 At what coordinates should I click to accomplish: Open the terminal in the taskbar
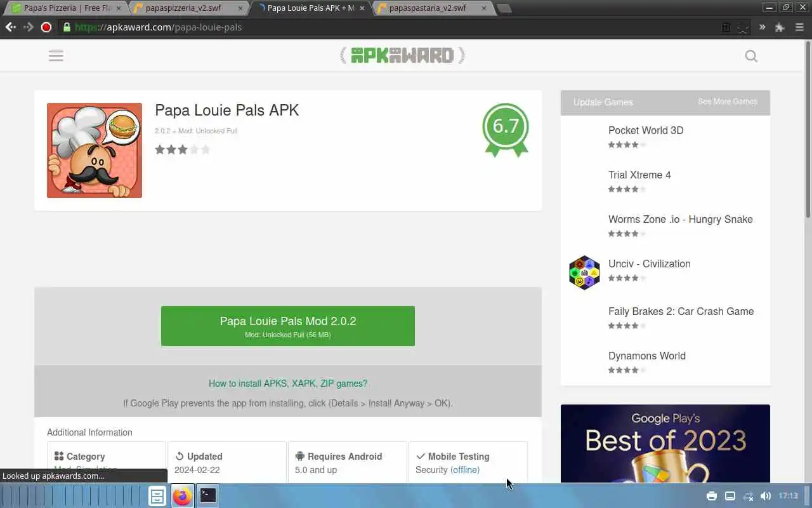[208, 496]
